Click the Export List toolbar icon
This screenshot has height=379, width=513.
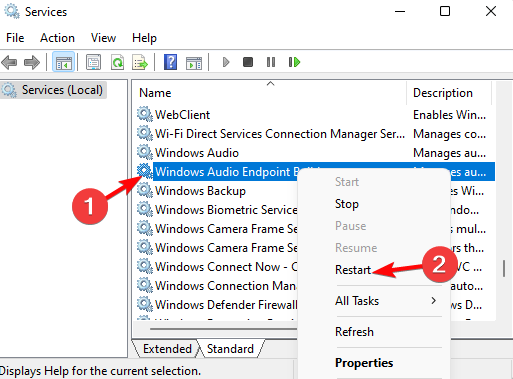140,62
